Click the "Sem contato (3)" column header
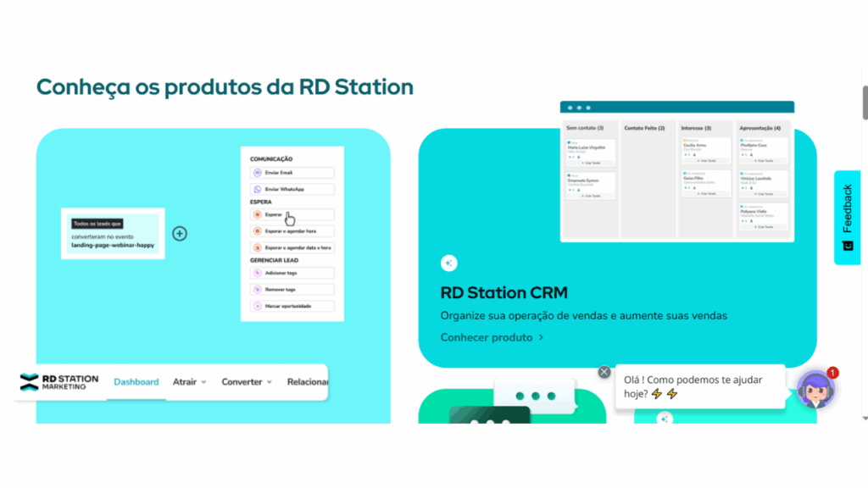 click(x=585, y=128)
